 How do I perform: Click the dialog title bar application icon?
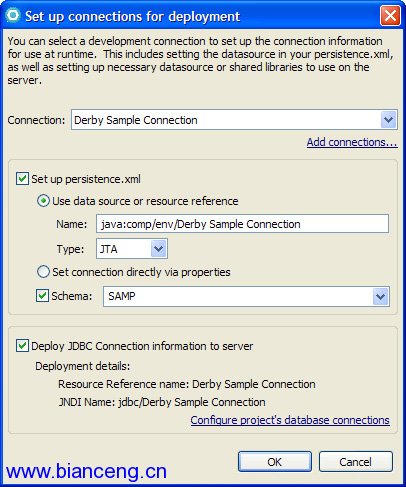(13, 15)
